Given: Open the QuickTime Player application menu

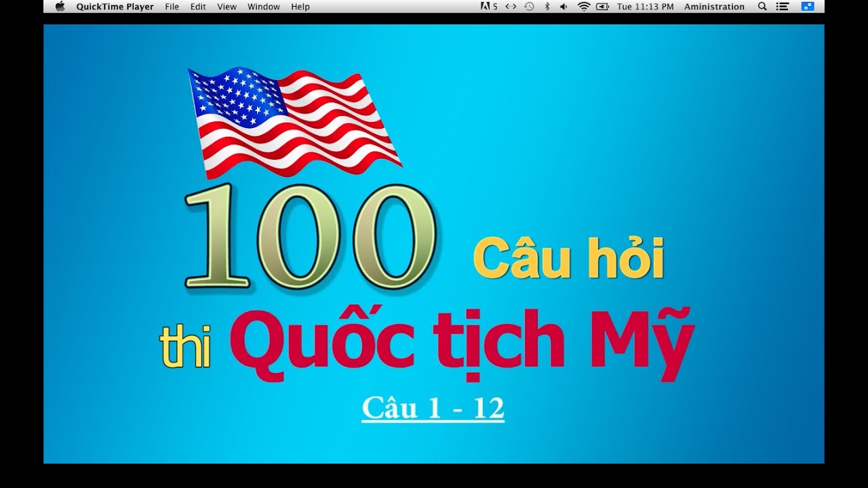Looking at the screenshot, I should point(115,7).
